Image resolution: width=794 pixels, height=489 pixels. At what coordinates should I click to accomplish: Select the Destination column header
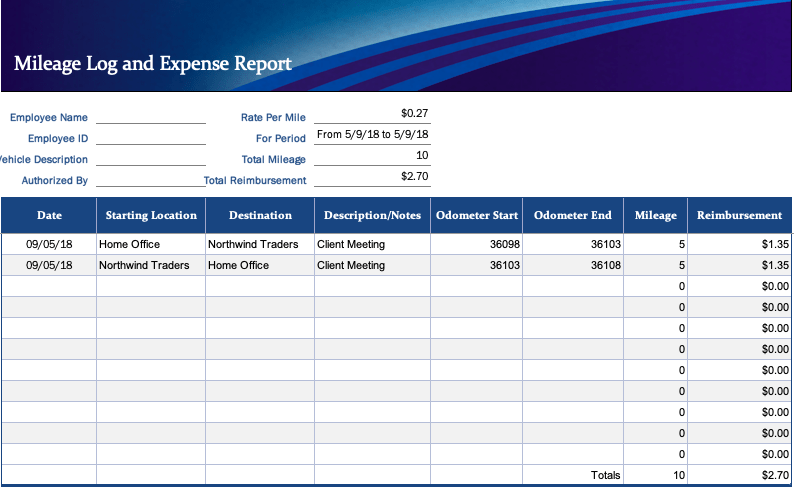(260, 215)
